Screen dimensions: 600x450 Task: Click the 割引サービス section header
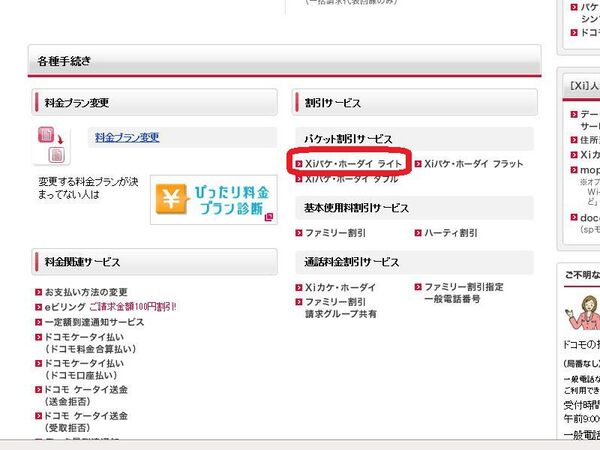415,103
